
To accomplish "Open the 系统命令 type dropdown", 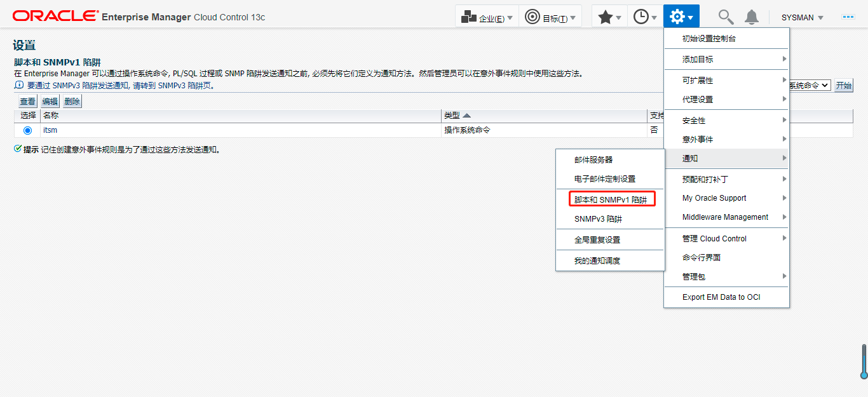I will 810,85.
